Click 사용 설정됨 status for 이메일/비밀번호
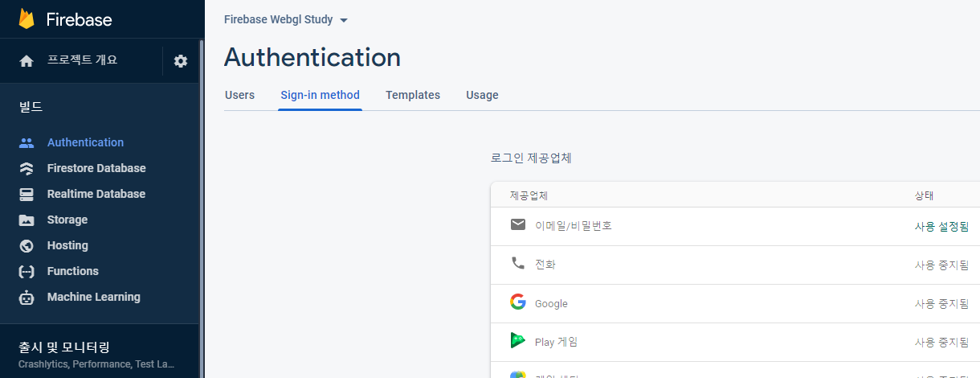This screenshot has height=378, width=980. [x=941, y=227]
